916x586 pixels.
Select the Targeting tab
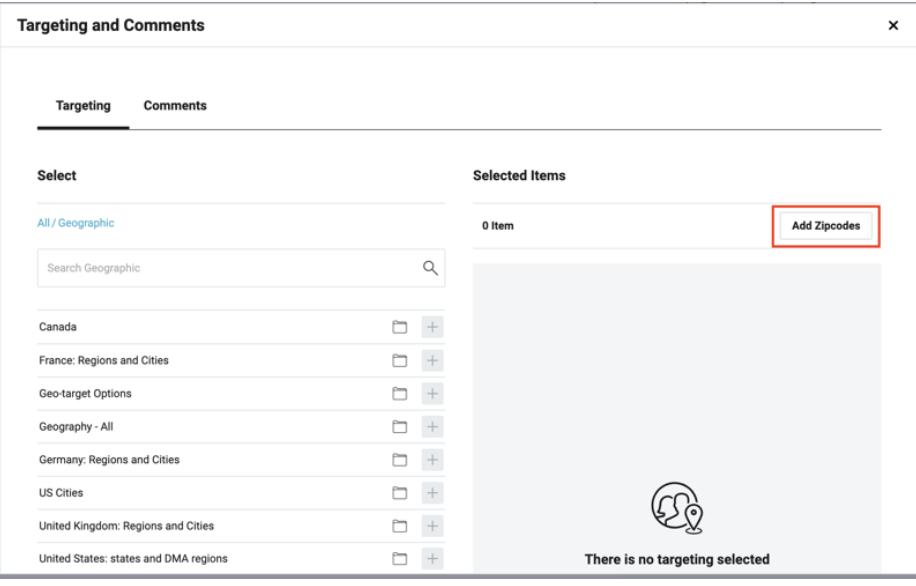(83, 106)
